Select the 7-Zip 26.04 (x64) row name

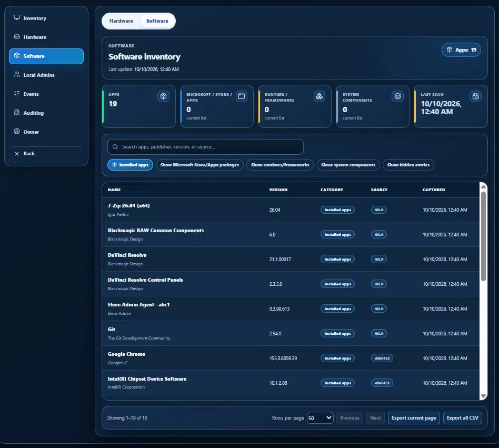coord(128,205)
